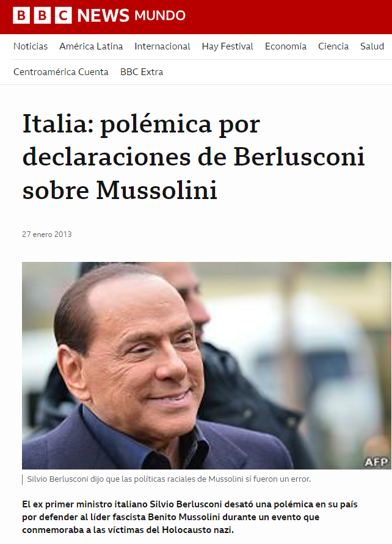Click the article headline about Berlusconi
The height and width of the screenshot is (544, 392).
pyautogui.click(x=194, y=157)
